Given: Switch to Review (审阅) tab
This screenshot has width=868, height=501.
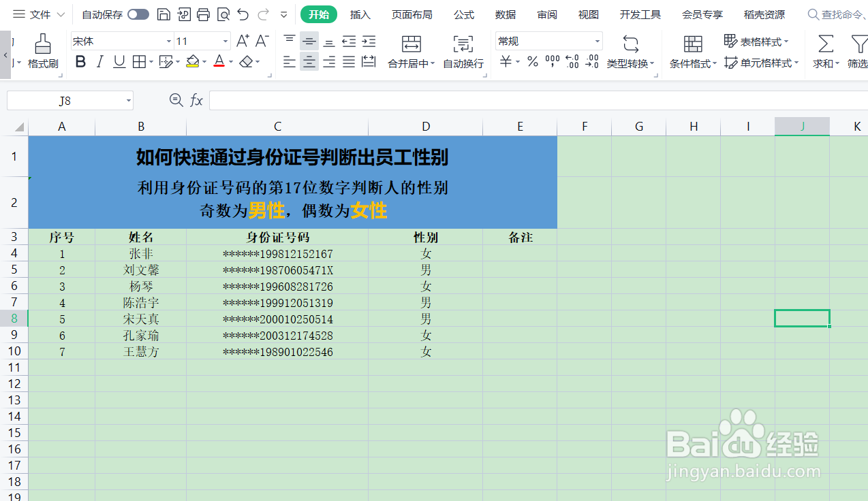Looking at the screenshot, I should (x=547, y=14).
